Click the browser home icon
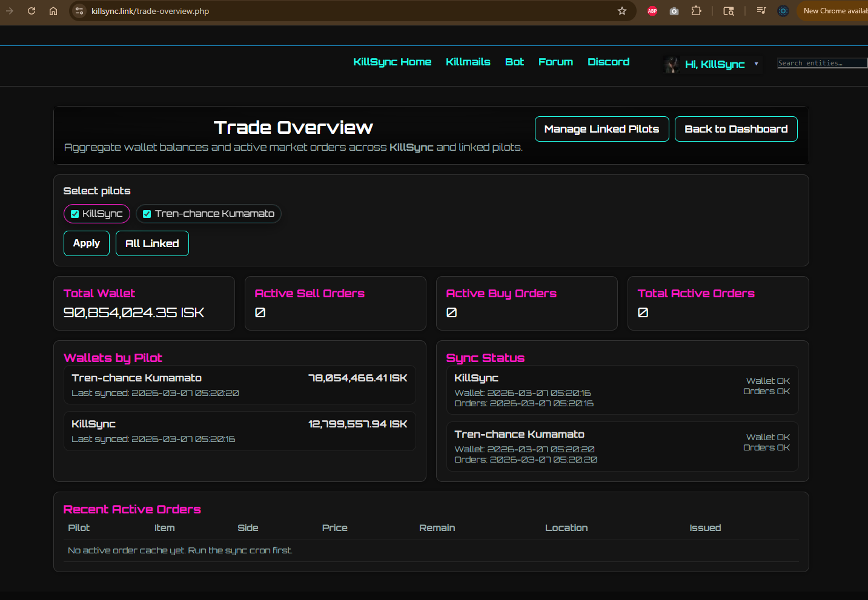This screenshot has height=600, width=868. [x=53, y=11]
